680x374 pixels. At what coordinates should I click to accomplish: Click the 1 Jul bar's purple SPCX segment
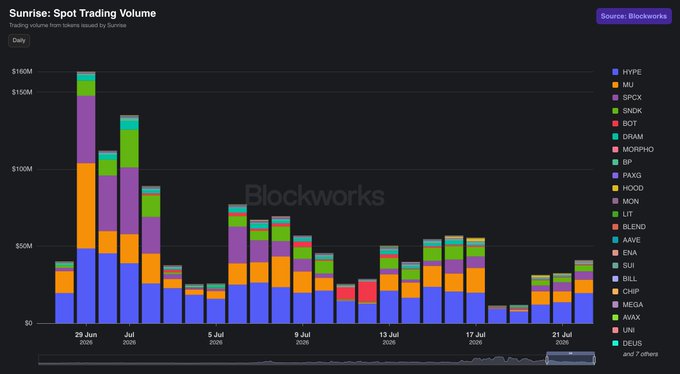tap(129, 201)
